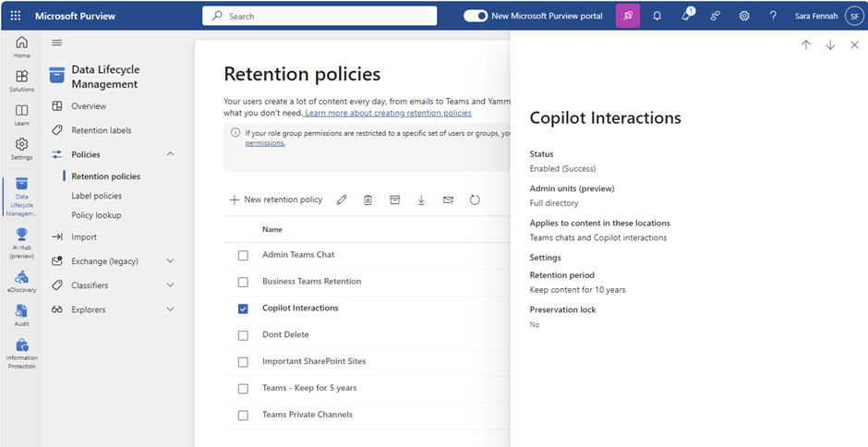Image resolution: width=868 pixels, height=447 pixels.
Task: Open the Admin Teams Chat policy
Action: click(298, 255)
